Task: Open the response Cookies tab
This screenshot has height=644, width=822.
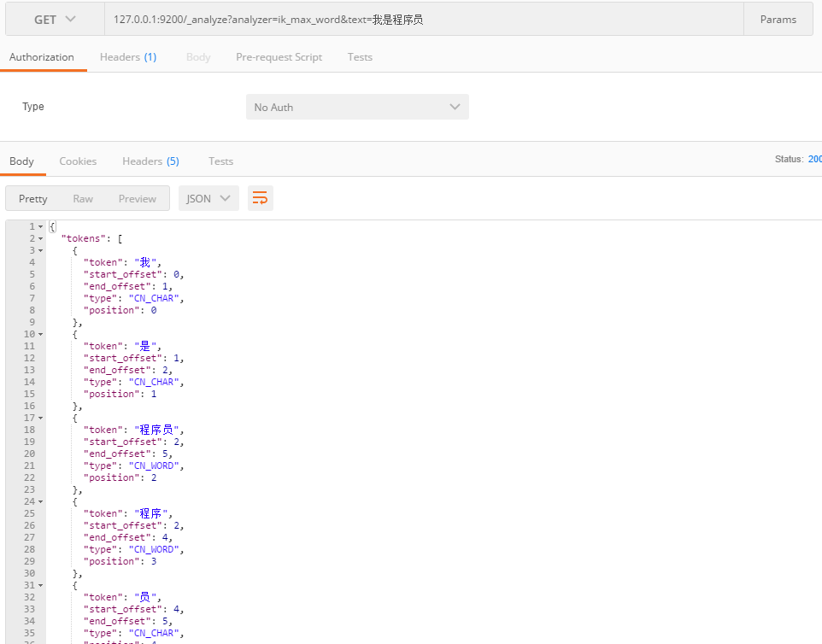Action: coord(78,161)
